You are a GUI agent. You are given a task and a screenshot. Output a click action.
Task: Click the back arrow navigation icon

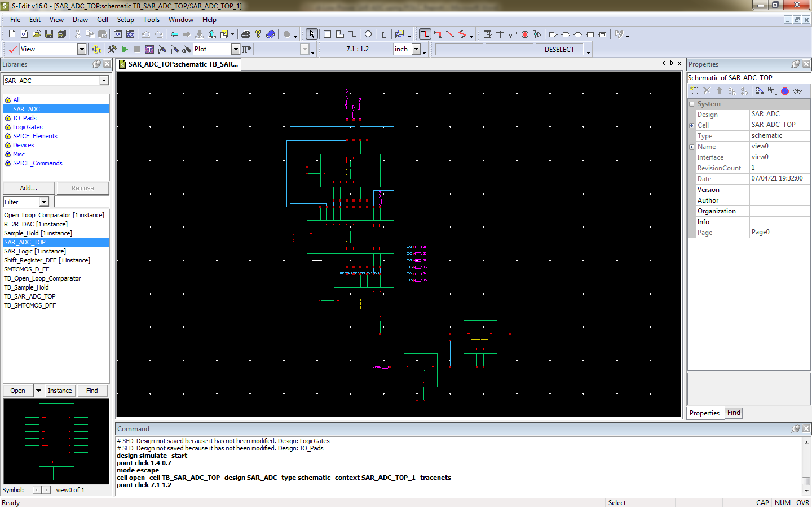coord(174,34)
